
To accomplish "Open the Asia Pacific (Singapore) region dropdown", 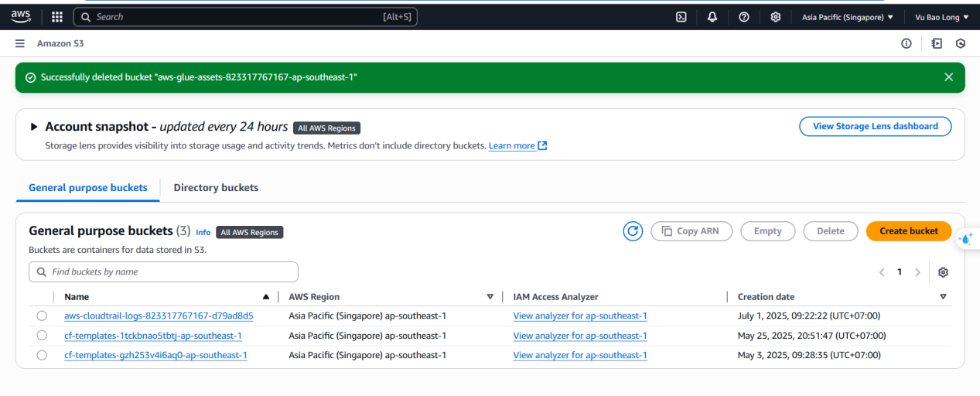I will point(848,17).
